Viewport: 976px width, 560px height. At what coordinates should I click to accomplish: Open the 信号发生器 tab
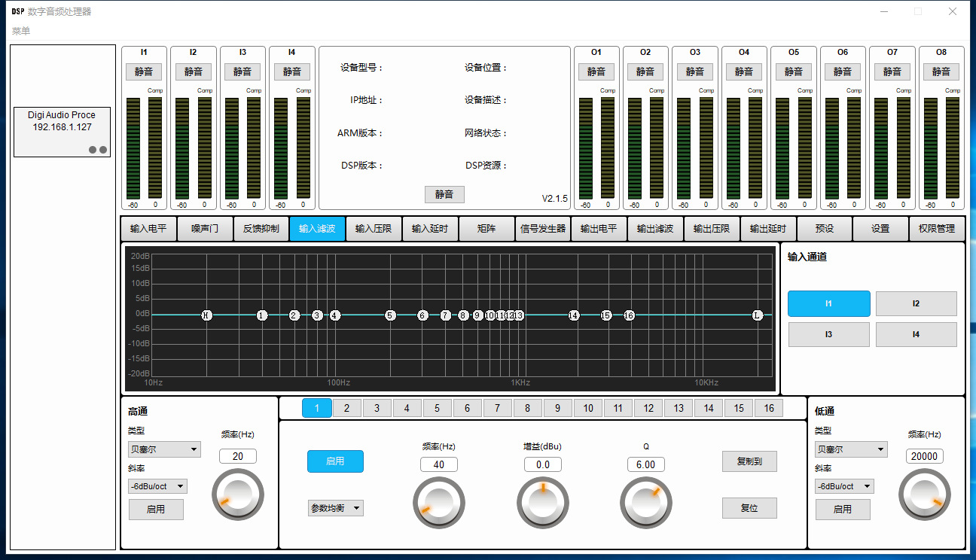coord(542,229)
